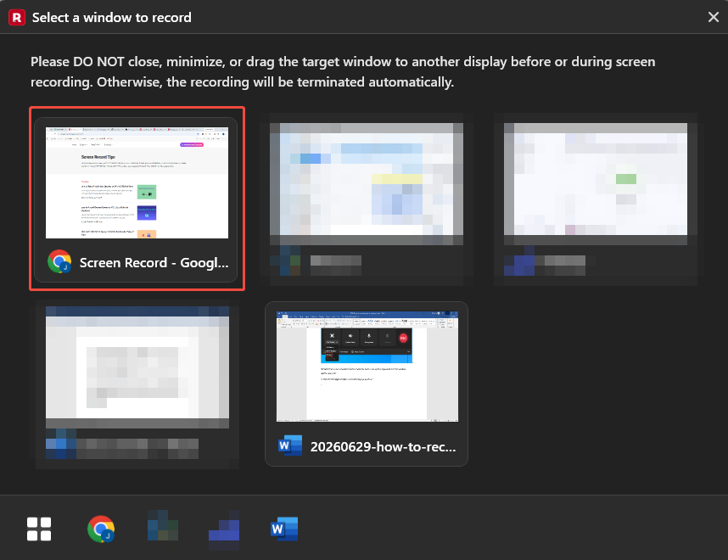Show all windows with the grid icon
This screenshot has height=560, width=728.
tap(39, 529)
